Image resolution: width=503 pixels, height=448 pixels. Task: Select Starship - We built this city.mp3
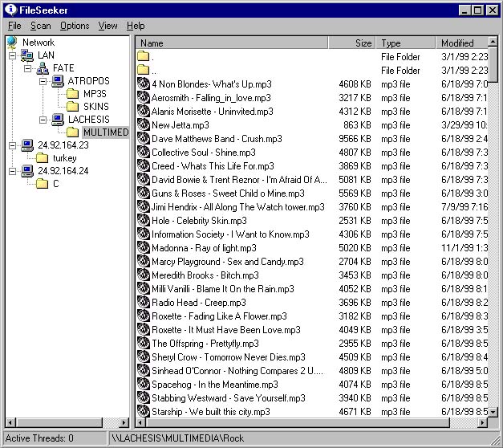211,412
